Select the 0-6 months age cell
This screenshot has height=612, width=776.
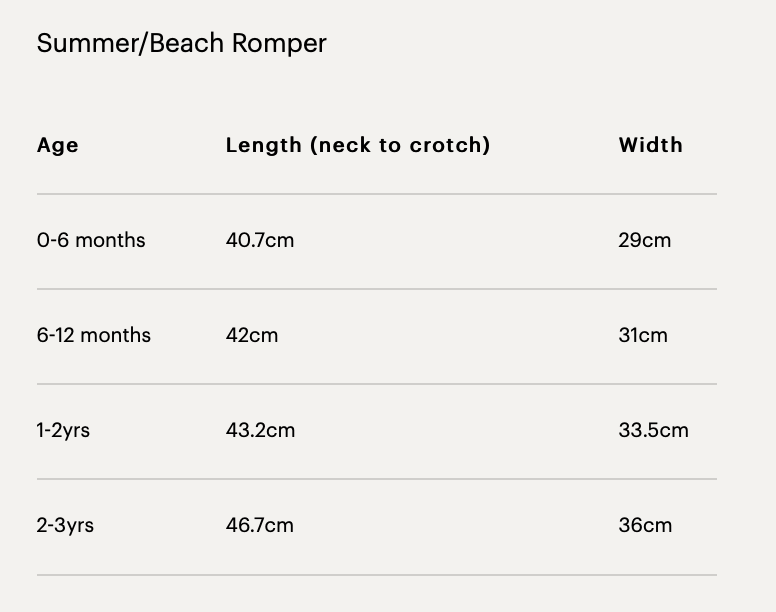[x=91, y=240]
